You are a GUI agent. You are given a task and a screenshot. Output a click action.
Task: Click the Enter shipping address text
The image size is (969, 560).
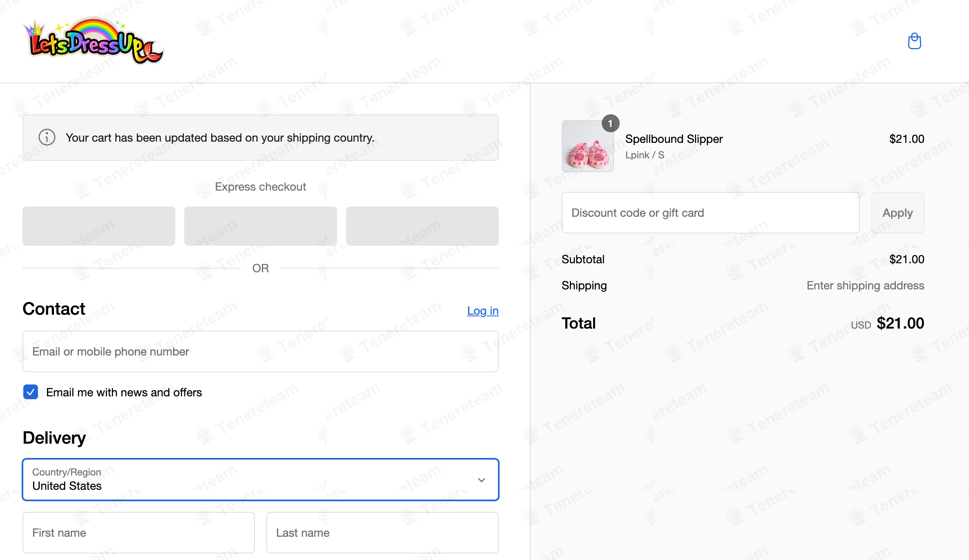point(865,285)
